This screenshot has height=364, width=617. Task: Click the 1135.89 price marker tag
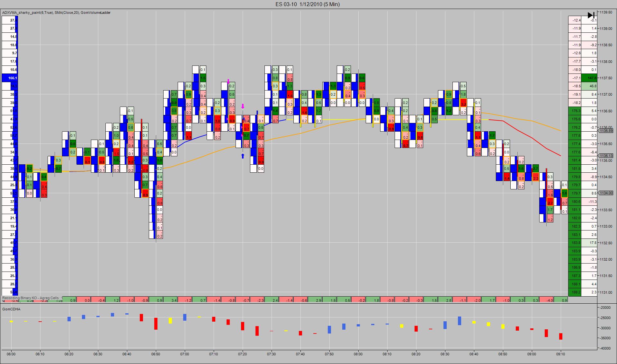(x=605, y=131)
